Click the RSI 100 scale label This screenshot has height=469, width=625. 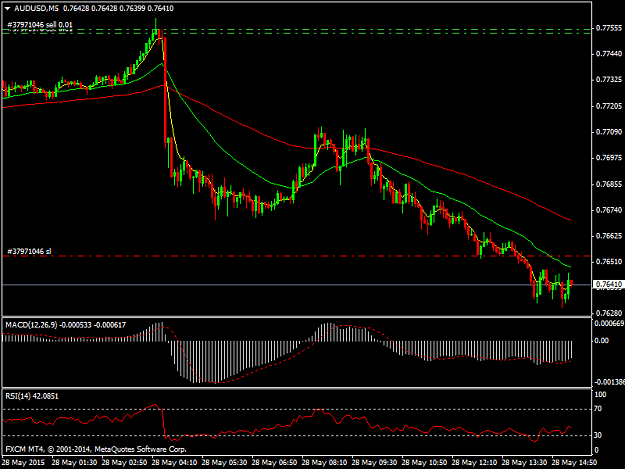[x=600, y=394]
